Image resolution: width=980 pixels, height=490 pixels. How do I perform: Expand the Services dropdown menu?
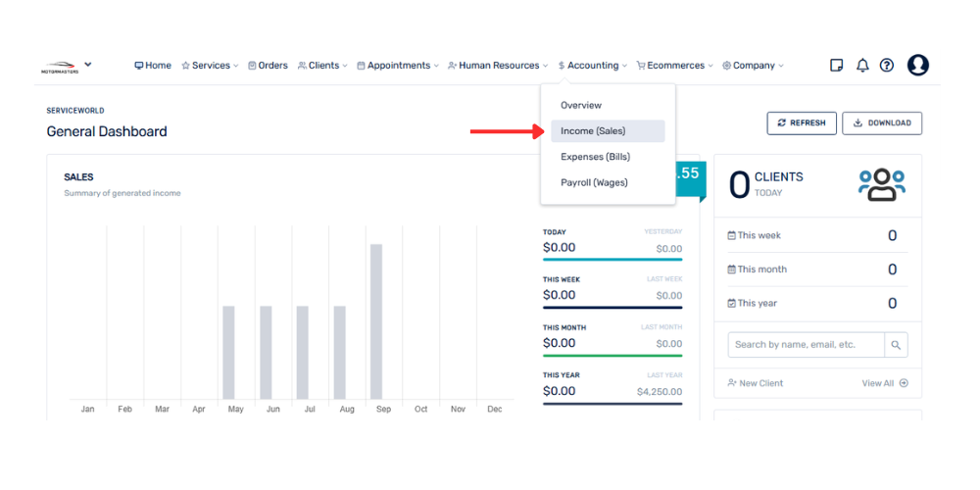click(x=210, y=66)
